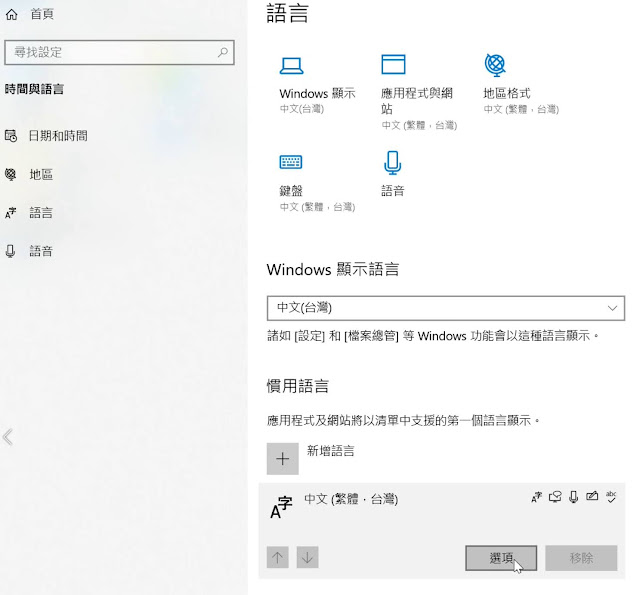Click the large A字 language icon

[282, 508]
